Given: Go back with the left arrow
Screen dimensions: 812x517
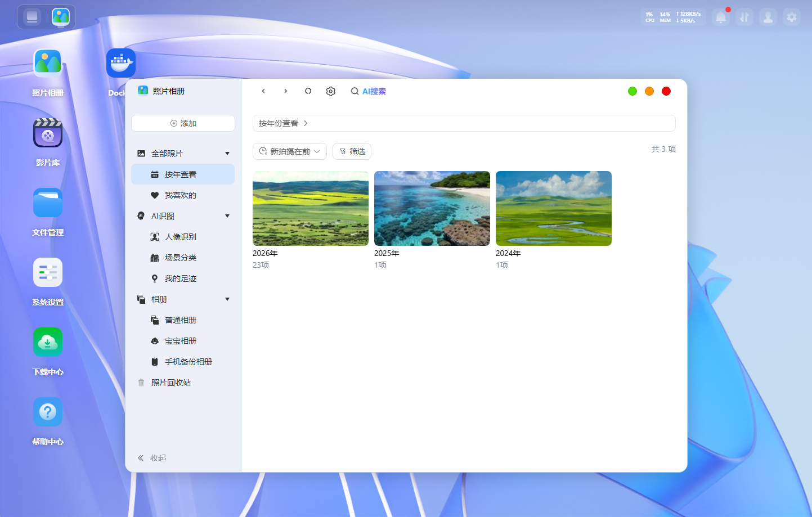Looking at the screenshot, I should pyautogui.click(x=263, y=91).
